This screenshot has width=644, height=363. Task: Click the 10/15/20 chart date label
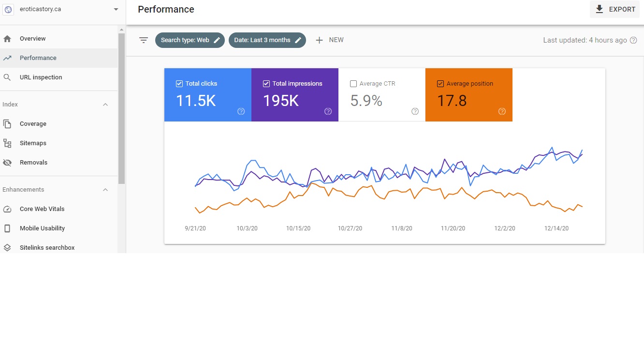298,228
